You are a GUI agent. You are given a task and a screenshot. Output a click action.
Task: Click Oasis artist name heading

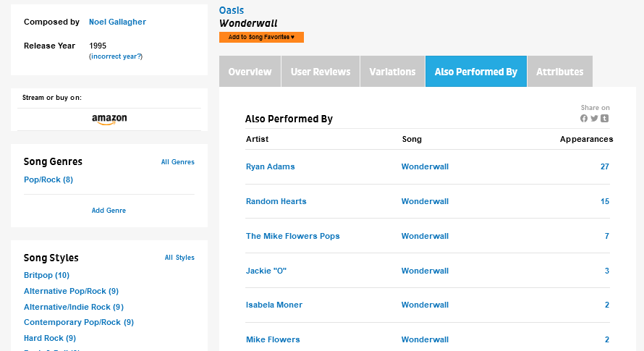coord(232,10)
